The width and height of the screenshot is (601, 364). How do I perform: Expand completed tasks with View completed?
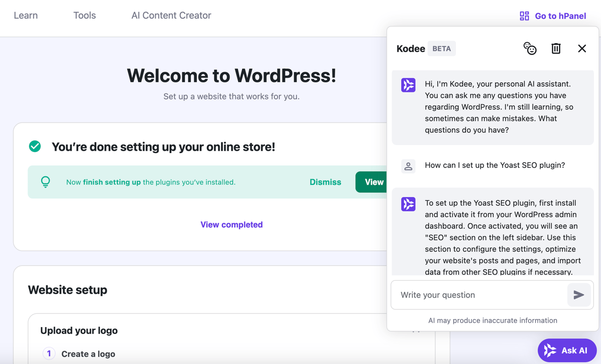pos(231,225)
